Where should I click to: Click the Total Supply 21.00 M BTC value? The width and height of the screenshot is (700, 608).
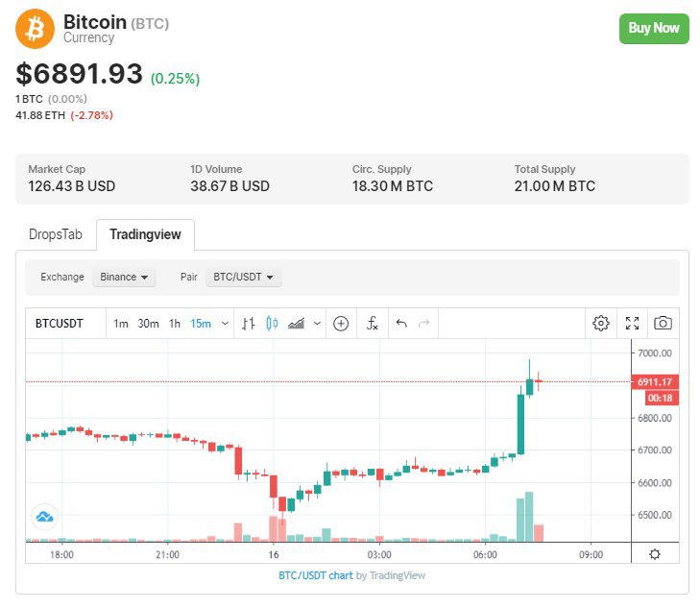[x=554, y=185]
